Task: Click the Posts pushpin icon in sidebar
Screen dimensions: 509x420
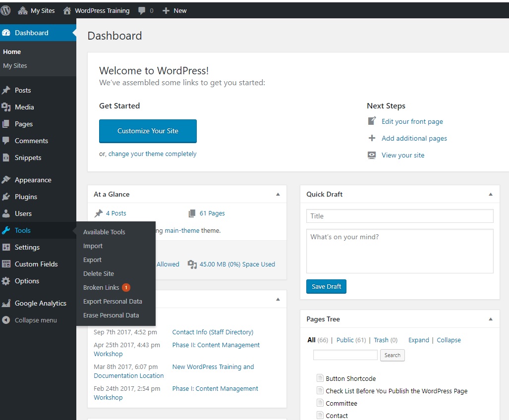Action: [6, 90]
